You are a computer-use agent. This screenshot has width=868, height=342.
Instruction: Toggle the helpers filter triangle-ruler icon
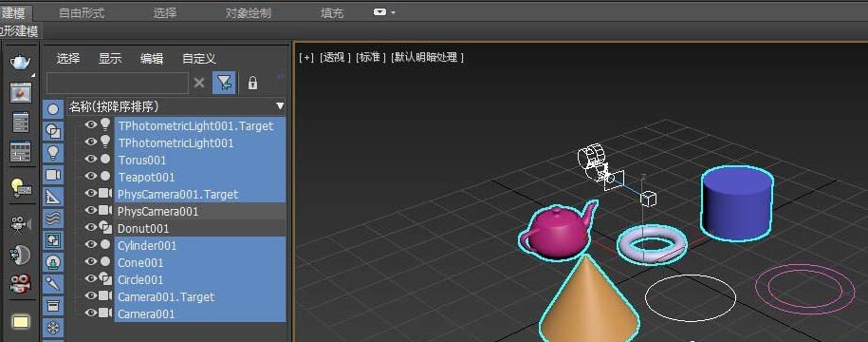53,197
